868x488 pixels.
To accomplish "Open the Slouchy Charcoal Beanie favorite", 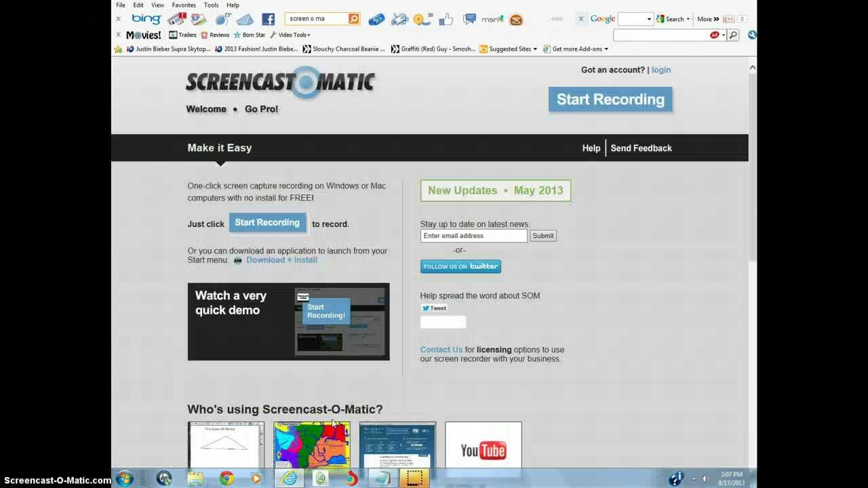I will click(344, 49).
